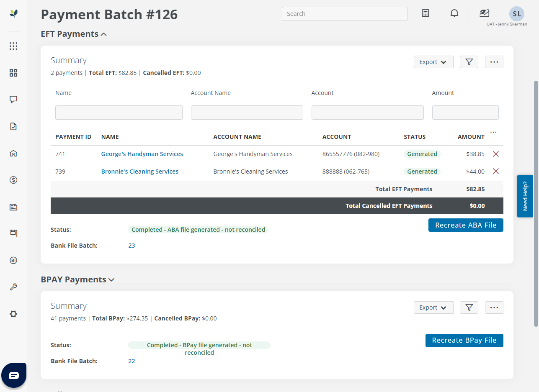Focus the Name filter field
Screen dimensions: 539x392
(119, 113)
